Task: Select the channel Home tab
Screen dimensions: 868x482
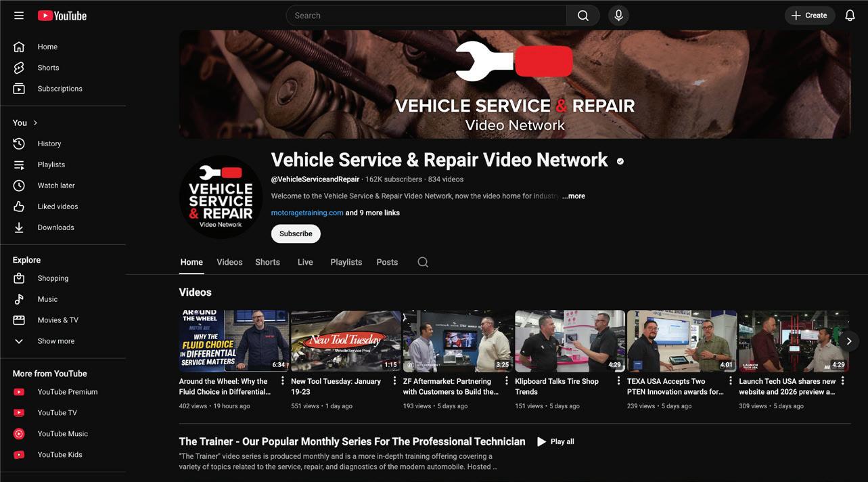Action: (x=191, y=263)
